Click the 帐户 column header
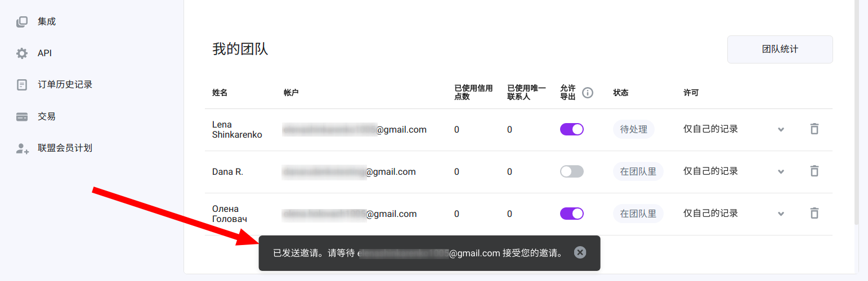 [291, 93]
